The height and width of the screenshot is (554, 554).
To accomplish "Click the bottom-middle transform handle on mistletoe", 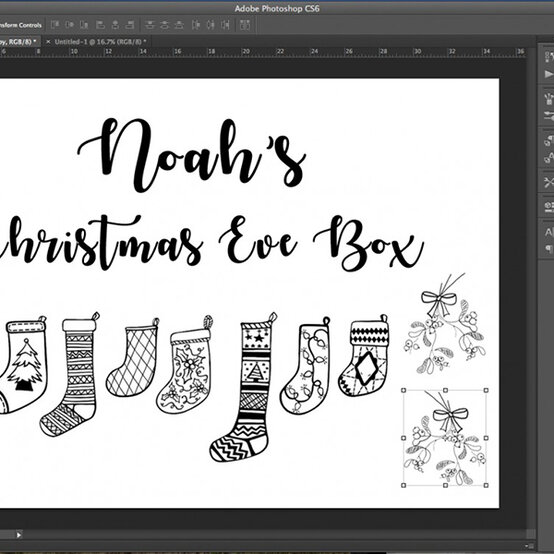I will tap(445, 485).
